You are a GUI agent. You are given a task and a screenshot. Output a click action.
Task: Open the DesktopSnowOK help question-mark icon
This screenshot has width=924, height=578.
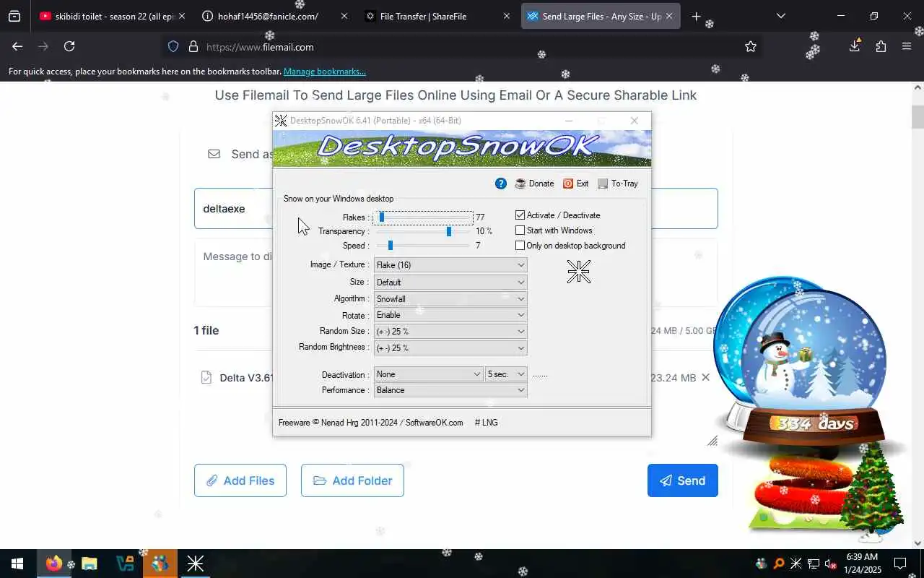pyautogui.click(x=500, y=184)
